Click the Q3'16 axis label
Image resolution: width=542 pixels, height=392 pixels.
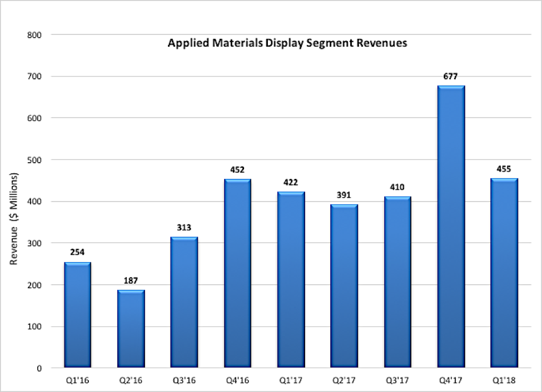coord(184,380)
